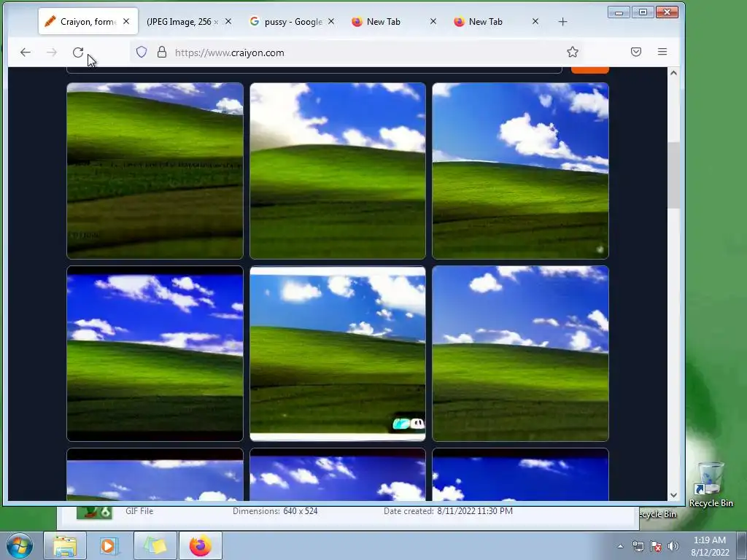Screen dimensions: 747x560
Task: Restore down the Firefox window
Action: pos(643,12)
